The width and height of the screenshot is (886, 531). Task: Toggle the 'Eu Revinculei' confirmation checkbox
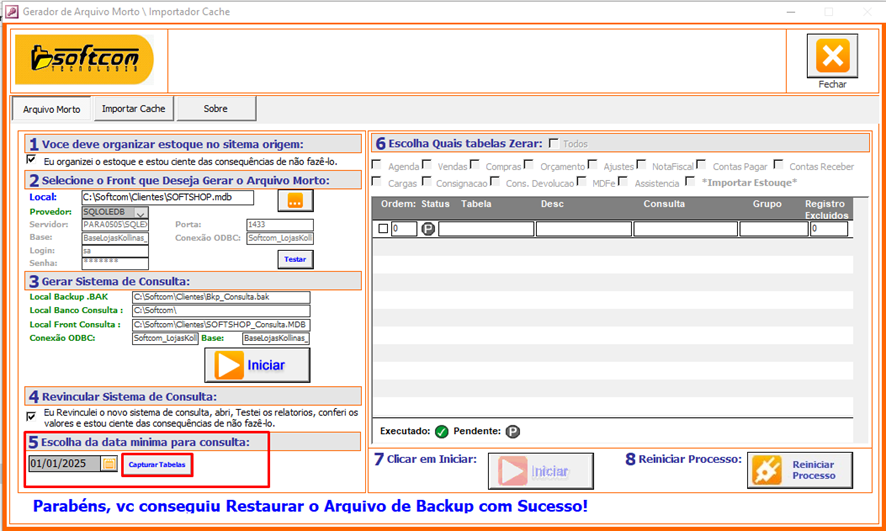coord(30,414)
